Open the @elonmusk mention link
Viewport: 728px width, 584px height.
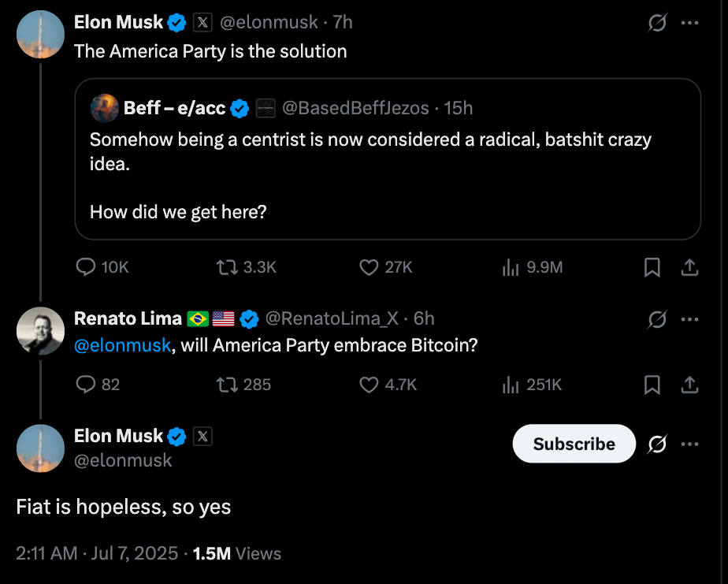point(122,345)
